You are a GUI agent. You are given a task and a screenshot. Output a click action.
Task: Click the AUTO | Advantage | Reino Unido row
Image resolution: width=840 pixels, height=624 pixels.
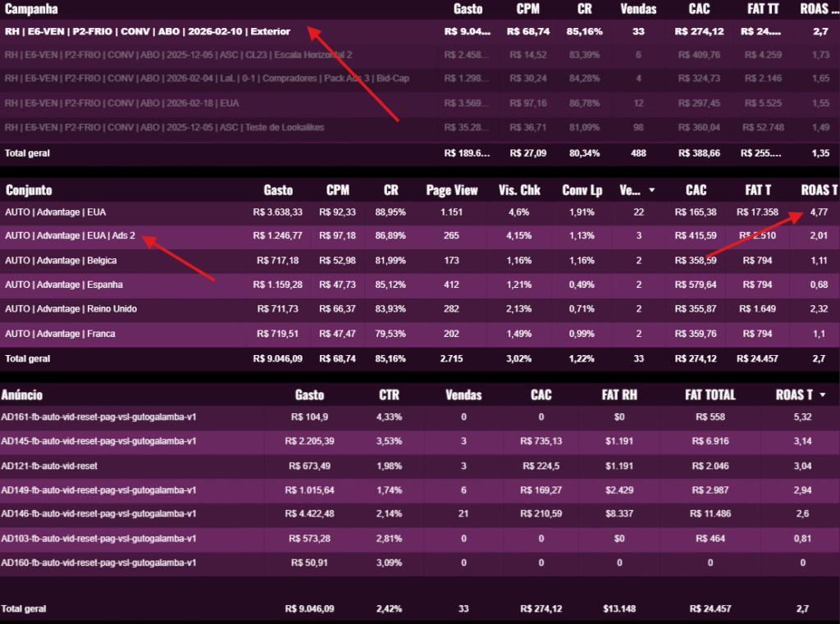71,309
